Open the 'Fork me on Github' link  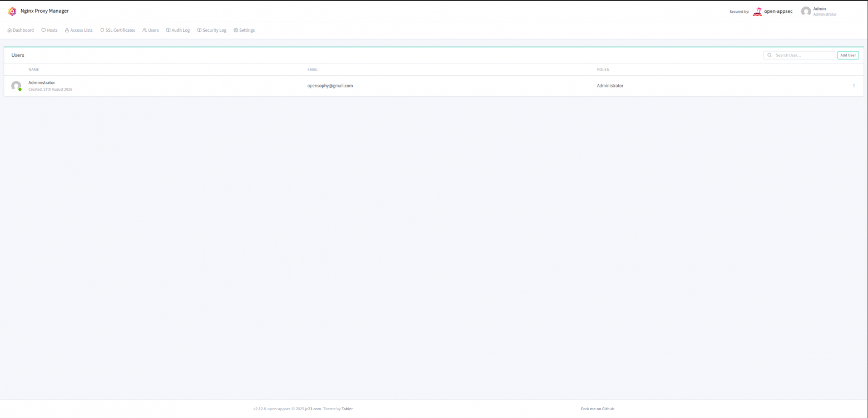pyautogui.click(x=598, y=409)
